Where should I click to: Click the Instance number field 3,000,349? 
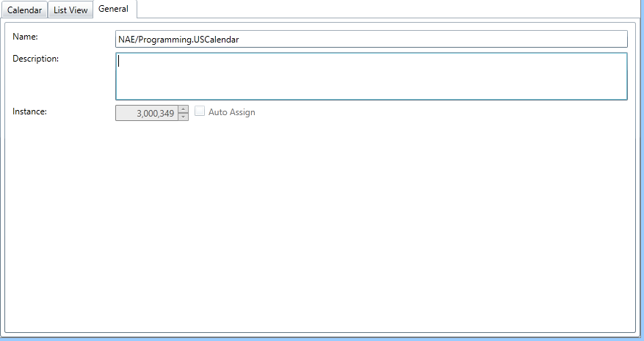(147, 113)
